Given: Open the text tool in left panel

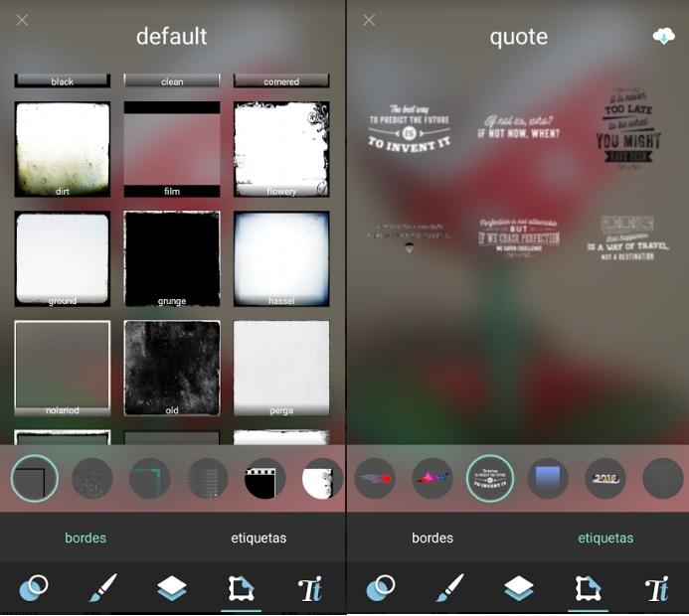Looking at the screenshot, I should tap(310, 589).
